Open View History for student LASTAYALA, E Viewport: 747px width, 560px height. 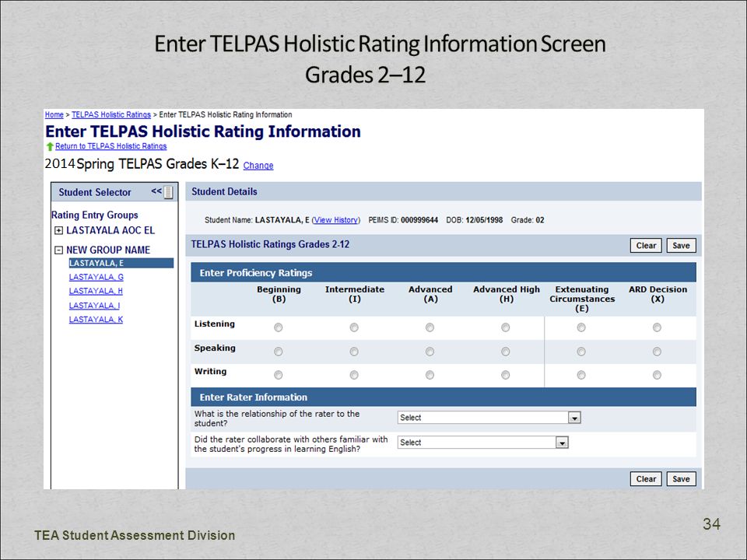tap(336, 220)
